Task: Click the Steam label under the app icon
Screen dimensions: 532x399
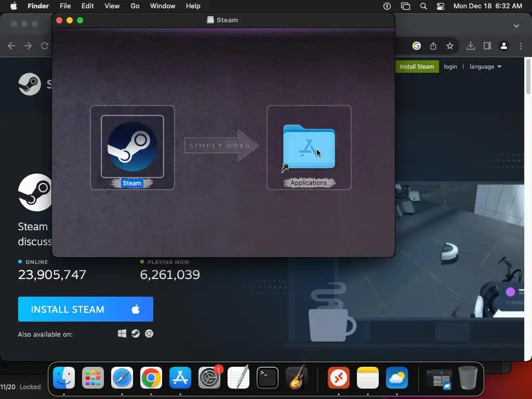Action: [x=132, y=183]
